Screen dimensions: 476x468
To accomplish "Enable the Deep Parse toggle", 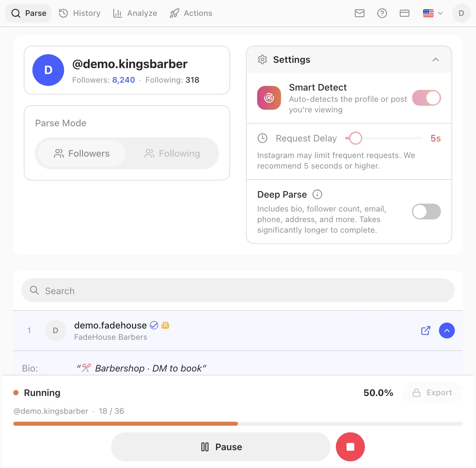I will click(426, 212).
